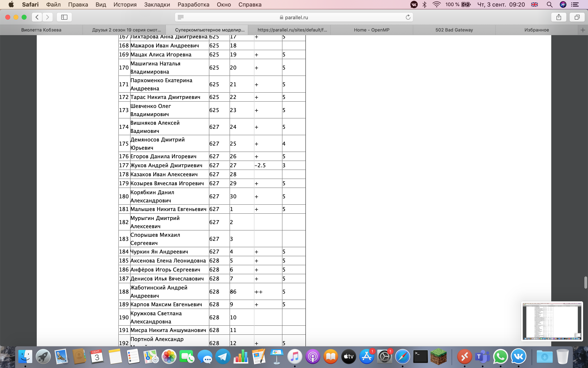Switch to the Home - OpenMP tab
Image resolution: width=588 pixels, height=368 pixels.
click(x=372, y=30)
